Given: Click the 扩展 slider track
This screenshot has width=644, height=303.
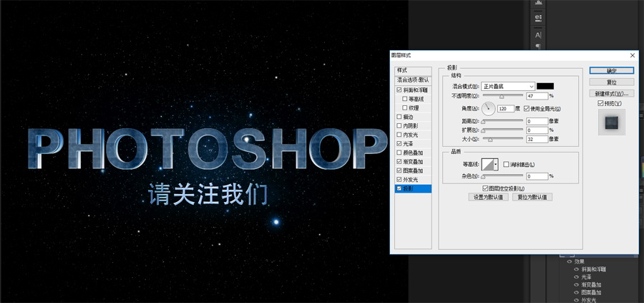Looking at the screenshot, I should click(502, 130).
